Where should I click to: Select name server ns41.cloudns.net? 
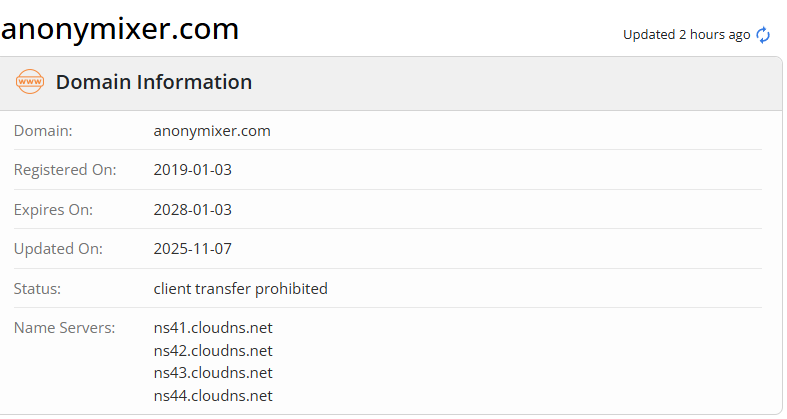(213, 328)
